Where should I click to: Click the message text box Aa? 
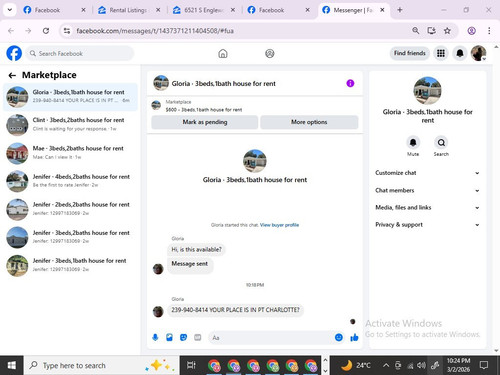pos(271,338)
